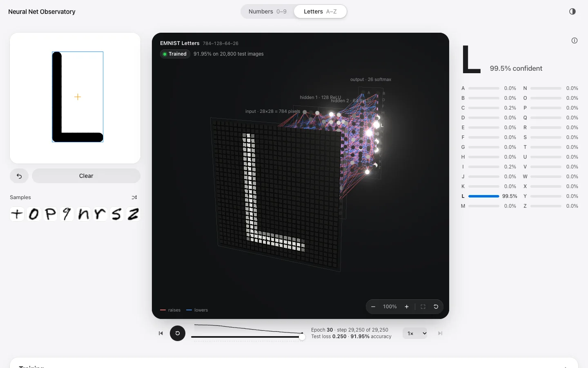The image size is (588, 368).
Task: Switch to Numbers 0–9 mode
Action: click(x=267, y=11)
